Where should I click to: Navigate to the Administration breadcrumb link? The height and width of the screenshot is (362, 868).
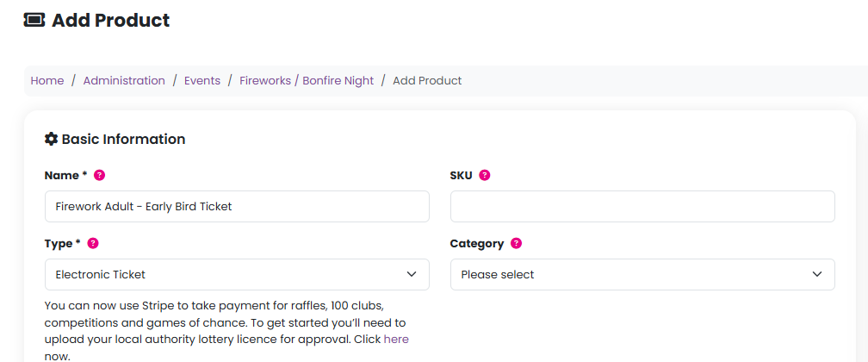pos(124,80)
